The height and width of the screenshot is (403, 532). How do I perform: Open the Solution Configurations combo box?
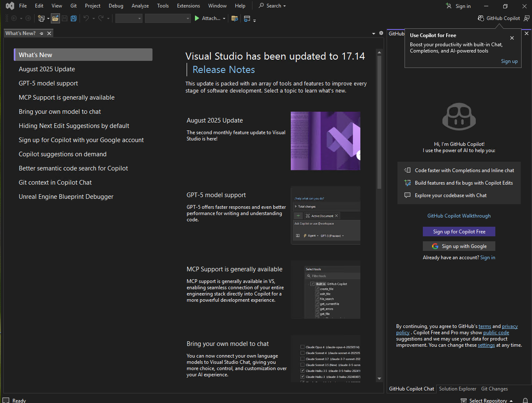pyautogui.click(x=129, y=18)
